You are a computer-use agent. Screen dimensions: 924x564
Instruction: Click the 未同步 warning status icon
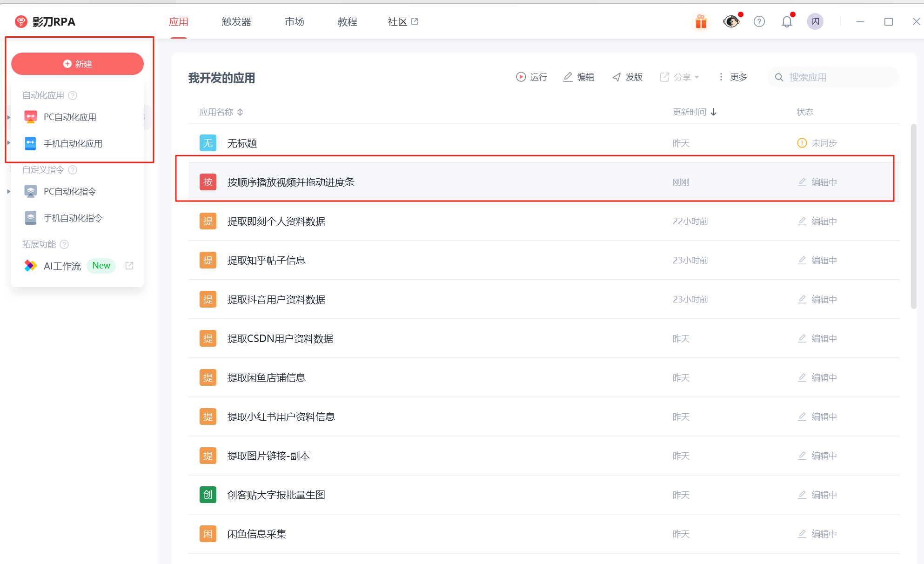coord(802,143)
